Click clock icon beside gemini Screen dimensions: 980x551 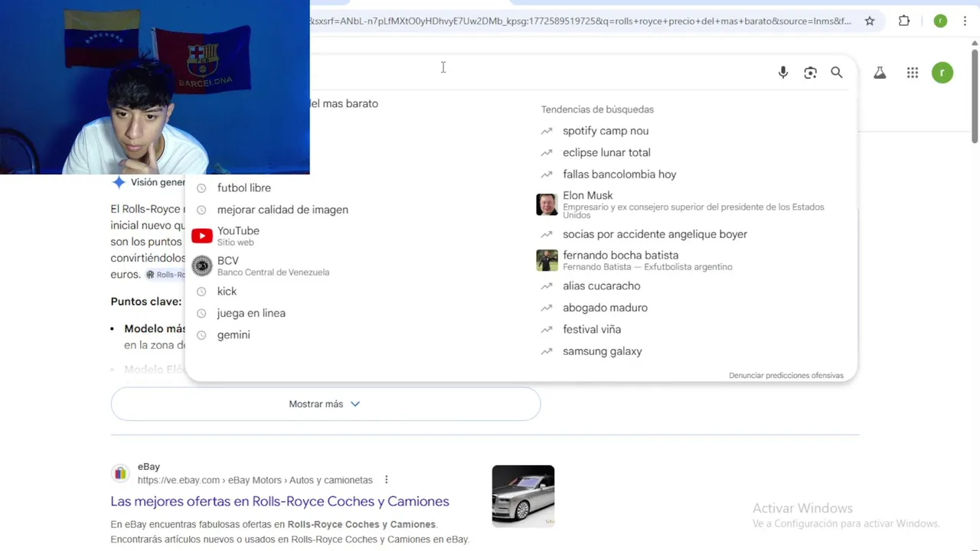click(202, 335)
